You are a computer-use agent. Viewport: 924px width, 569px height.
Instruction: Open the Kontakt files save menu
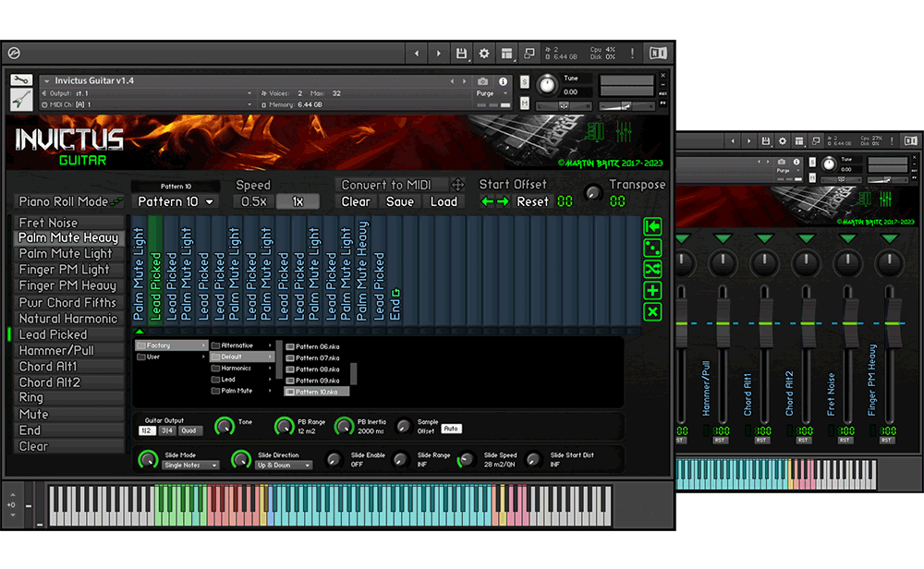pyautogui.click(x=461, y=54)
